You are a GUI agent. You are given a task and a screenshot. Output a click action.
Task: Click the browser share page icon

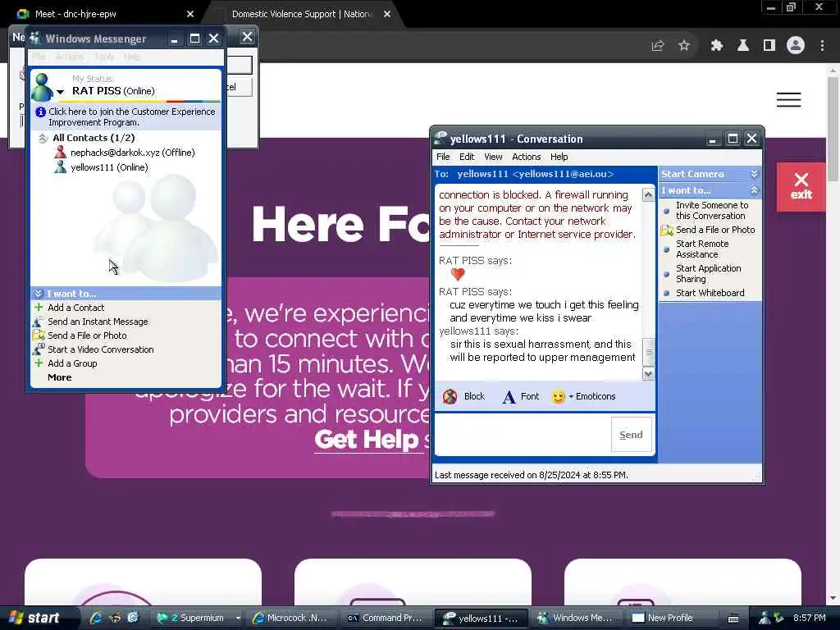click(x=657, y=46)
